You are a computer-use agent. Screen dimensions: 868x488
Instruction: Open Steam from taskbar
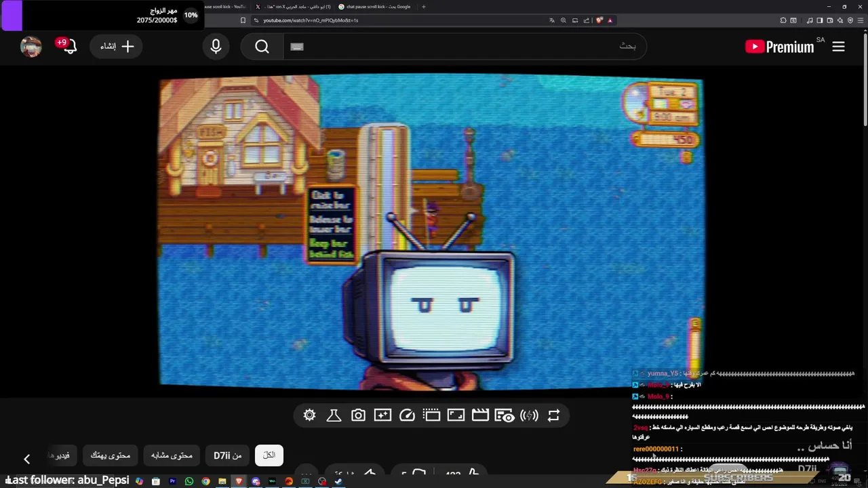(338, 481)
